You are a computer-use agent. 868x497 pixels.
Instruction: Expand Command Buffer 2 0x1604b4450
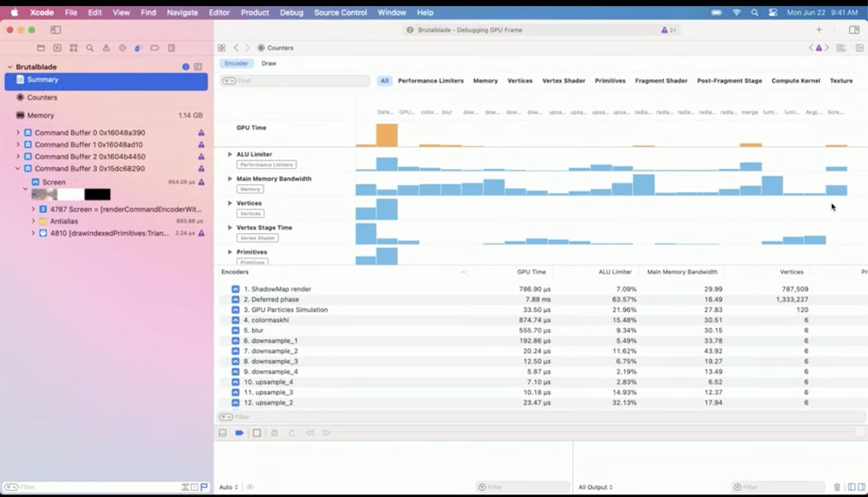tap(18, 157)
